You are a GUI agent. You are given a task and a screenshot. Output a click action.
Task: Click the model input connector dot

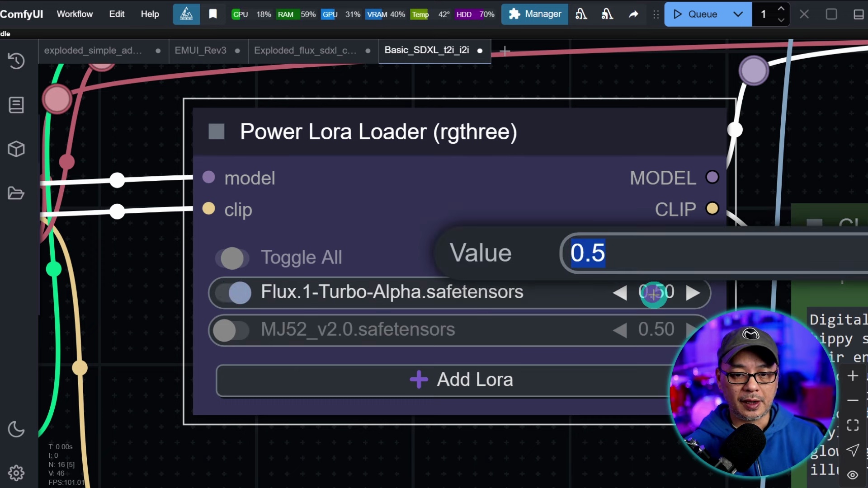(x=208, y=177)
